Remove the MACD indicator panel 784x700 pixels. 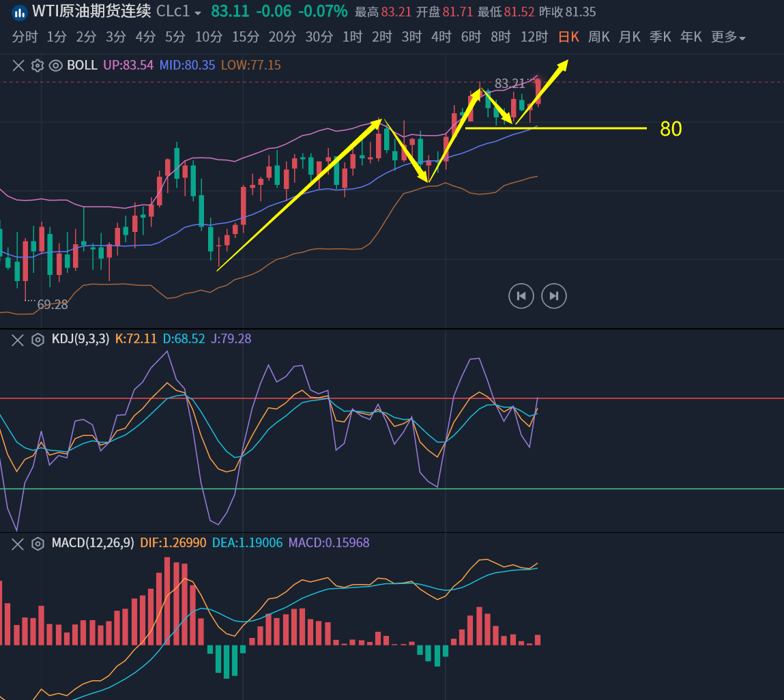18,544
